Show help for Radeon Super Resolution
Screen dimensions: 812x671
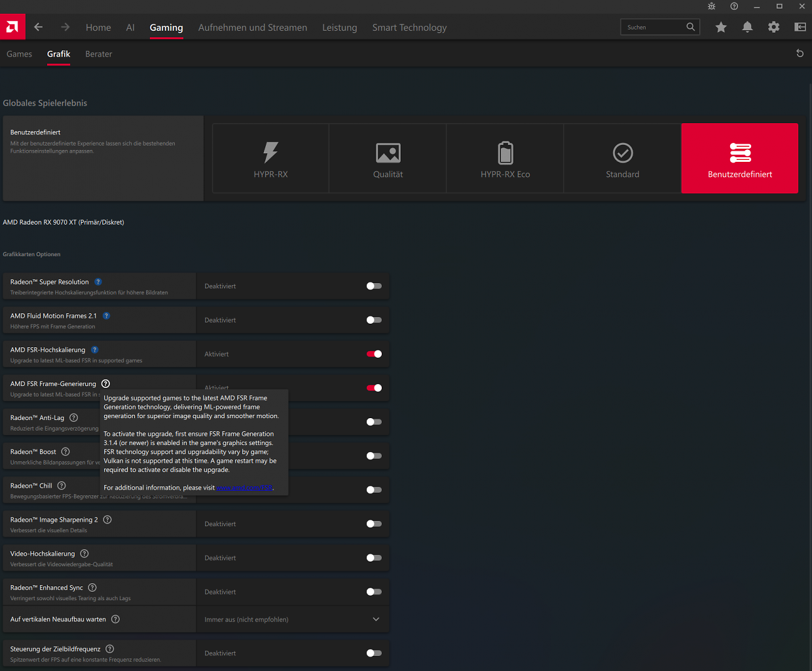(98, 282)
